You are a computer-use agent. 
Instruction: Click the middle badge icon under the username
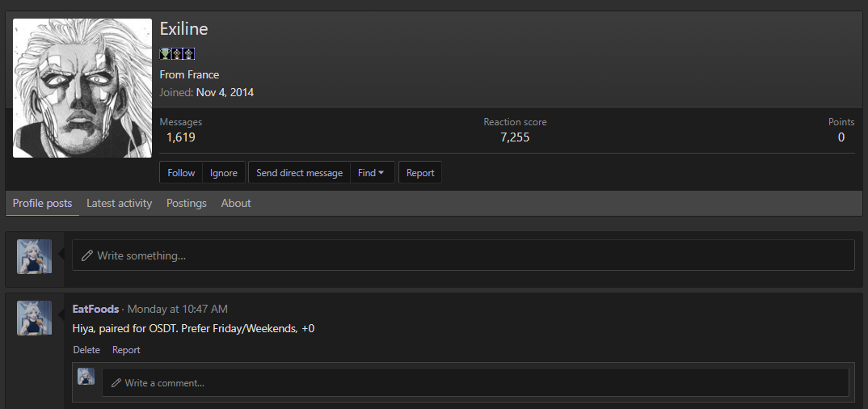pyautogui.click(x=177, y=54)
